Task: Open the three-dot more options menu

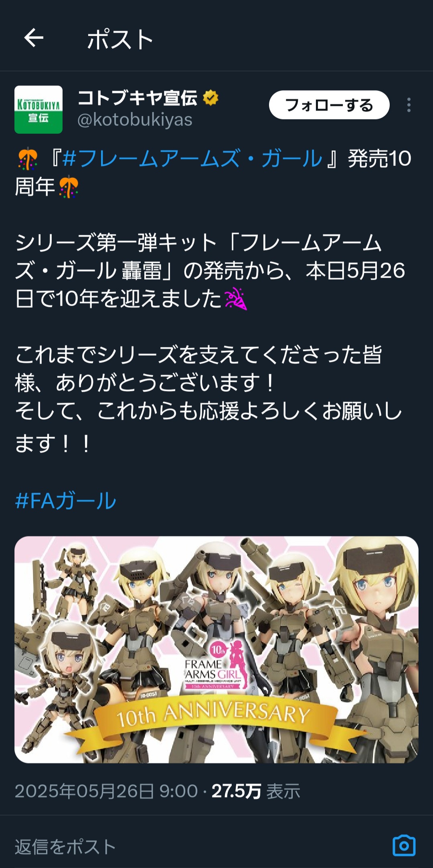Action: point(409,105)
